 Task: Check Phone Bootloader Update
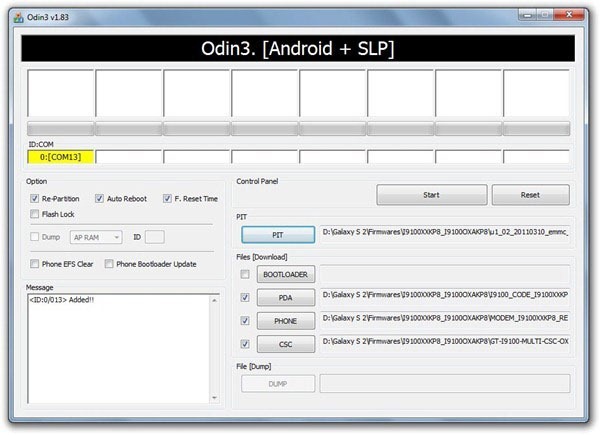click(x=109, y=264)
